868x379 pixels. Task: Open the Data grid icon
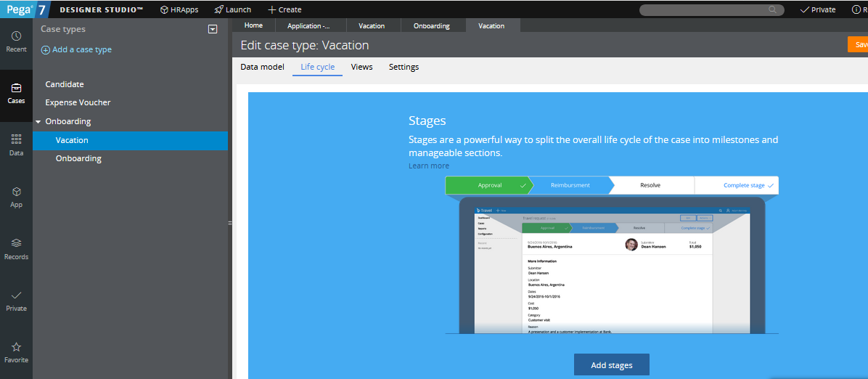[x=16, y=139]
